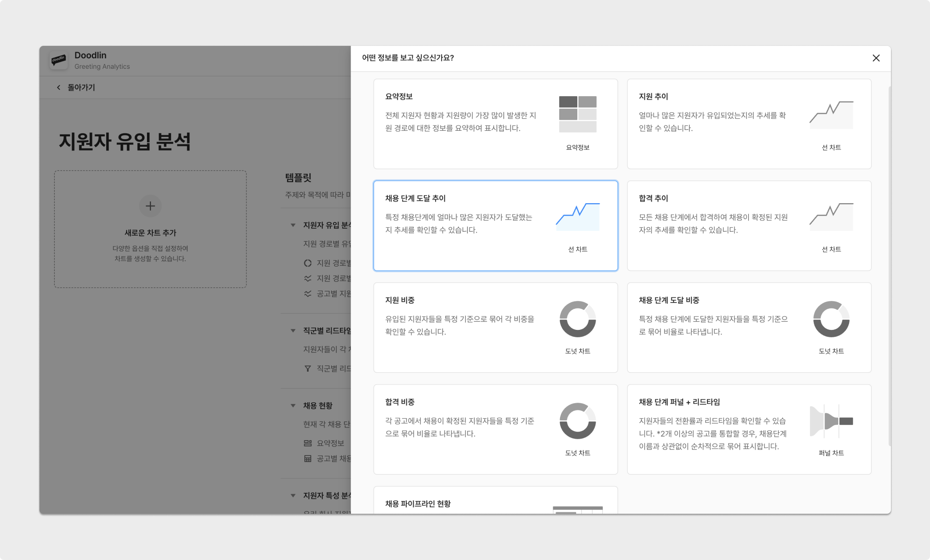Click the panel's vertical scrollbar
Viewport: 930px width, 560px height.
[x=889, y=266]
